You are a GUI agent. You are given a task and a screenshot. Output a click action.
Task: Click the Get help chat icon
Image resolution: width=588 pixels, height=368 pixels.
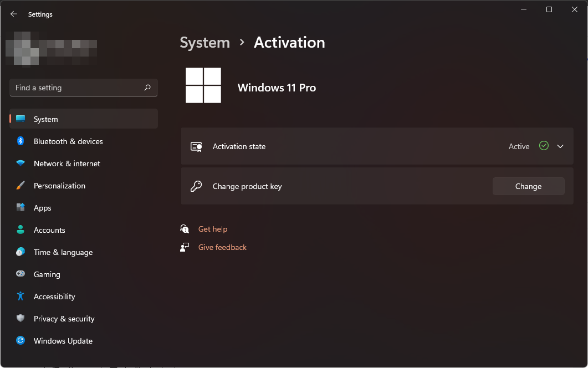tap(185, 229)
